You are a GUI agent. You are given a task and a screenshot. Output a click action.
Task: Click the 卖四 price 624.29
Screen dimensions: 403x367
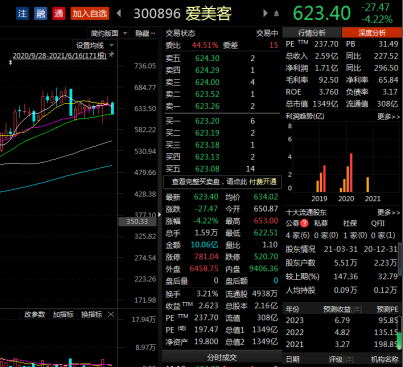207,70
